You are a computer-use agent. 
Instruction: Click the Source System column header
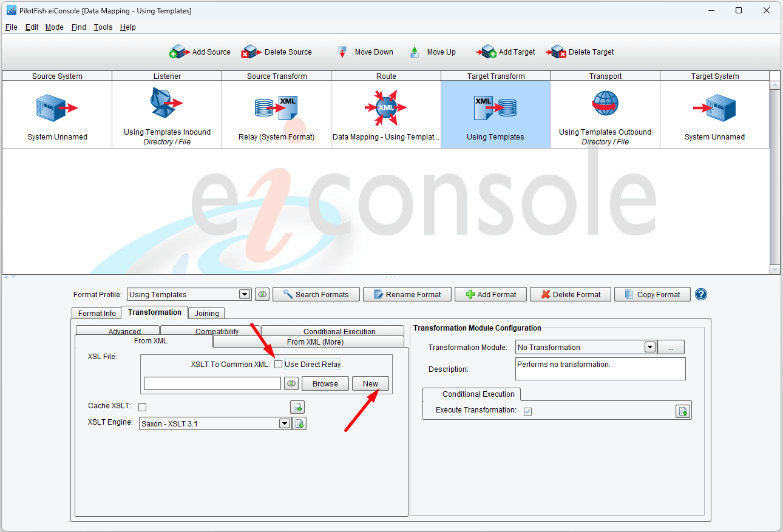click(x=57, y=76)
